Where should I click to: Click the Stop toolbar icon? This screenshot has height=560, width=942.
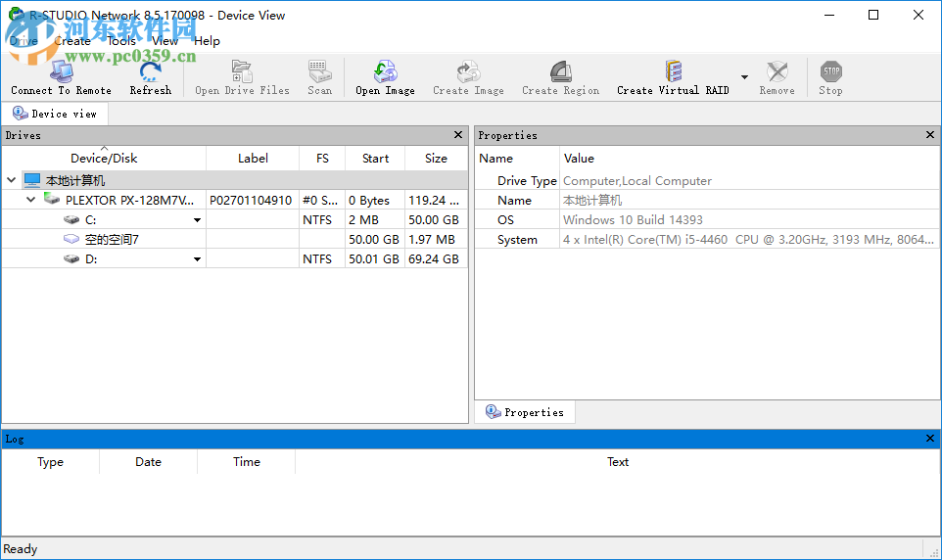point(830,72)
